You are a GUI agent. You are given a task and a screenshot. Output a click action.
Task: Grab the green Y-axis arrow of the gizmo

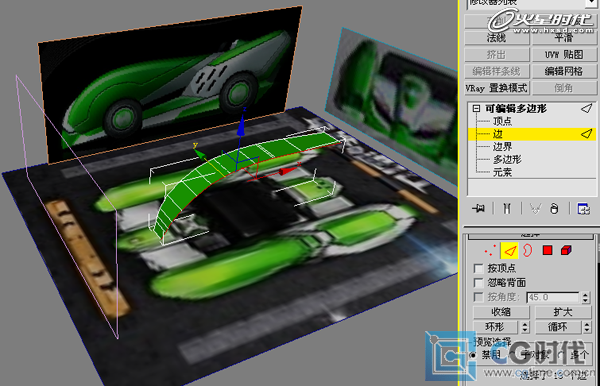[199, 154]
